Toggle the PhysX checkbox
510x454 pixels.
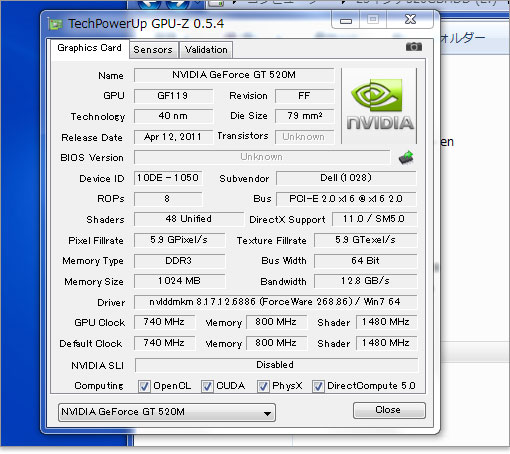point(263,386)
